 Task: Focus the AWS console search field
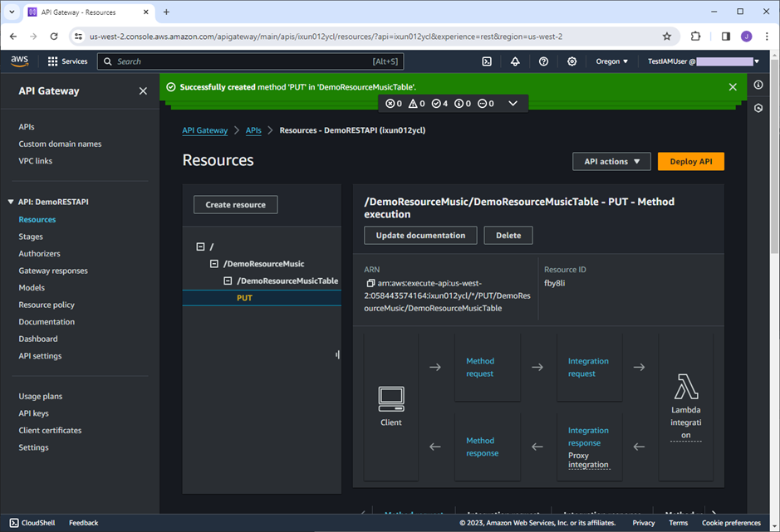point(250,61)
